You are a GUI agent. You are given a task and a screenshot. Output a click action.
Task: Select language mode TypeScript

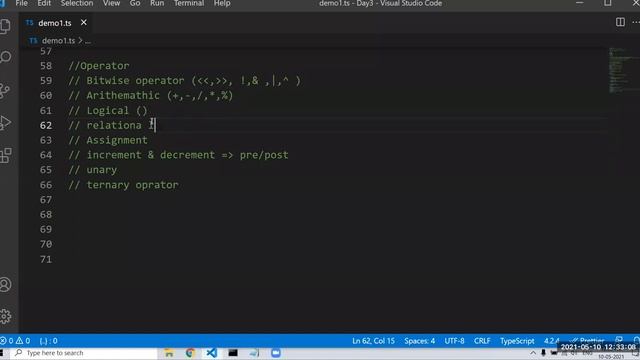(517, 341)
